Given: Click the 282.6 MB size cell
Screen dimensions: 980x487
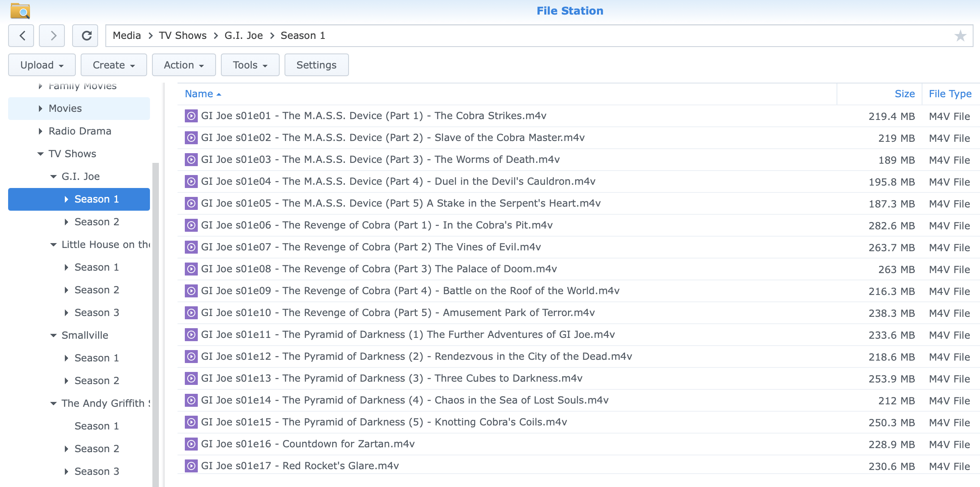Looking at the screenshot, I should point(892,226).
